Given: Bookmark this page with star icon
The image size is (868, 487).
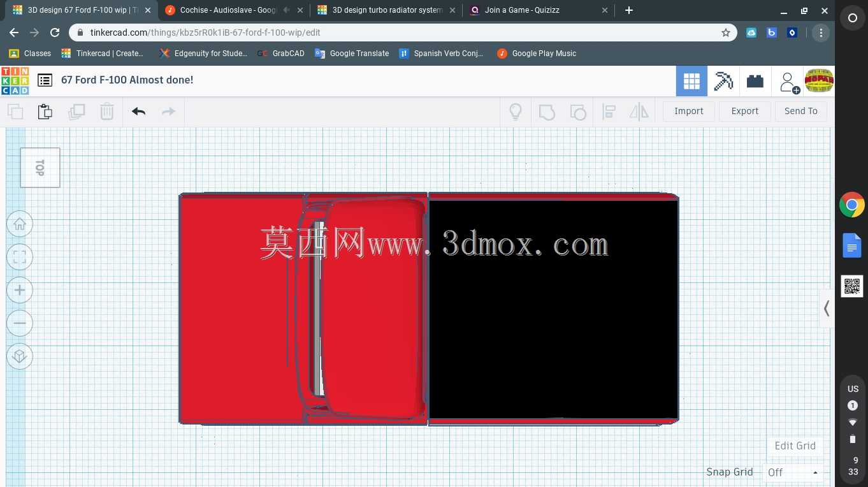Looking at the screenshot, I should [725, 33].
